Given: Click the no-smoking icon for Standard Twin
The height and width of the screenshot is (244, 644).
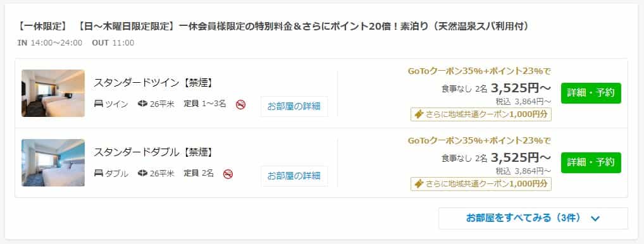Looking at the screenshot, I should (x=240, y=104).
